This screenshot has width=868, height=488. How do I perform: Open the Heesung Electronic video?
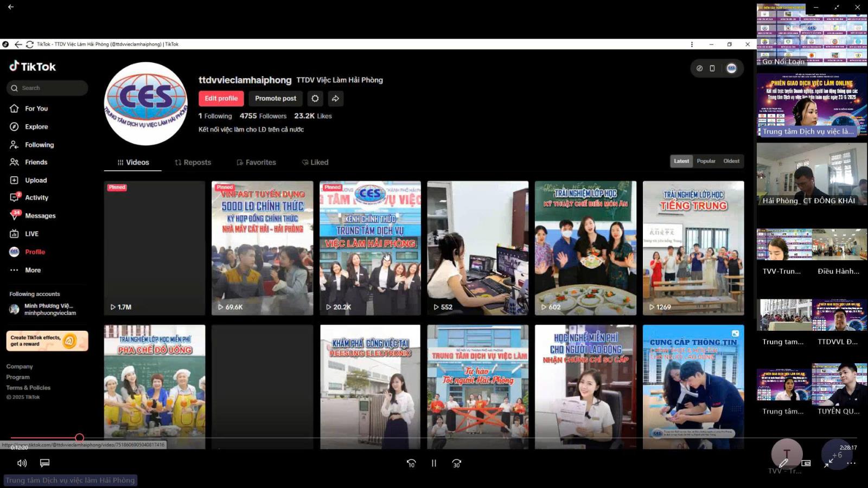tap(370, 387)
